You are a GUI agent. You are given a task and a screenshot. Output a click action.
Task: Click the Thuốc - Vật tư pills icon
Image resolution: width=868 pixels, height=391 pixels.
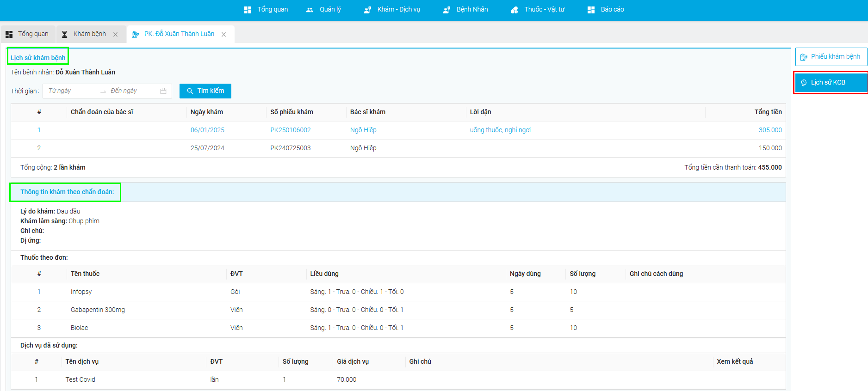[515, 10]
